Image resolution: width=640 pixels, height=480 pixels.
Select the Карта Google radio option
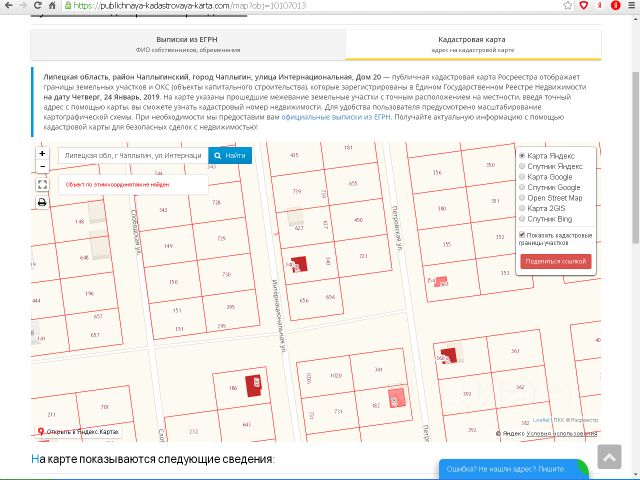coord(522,177)
